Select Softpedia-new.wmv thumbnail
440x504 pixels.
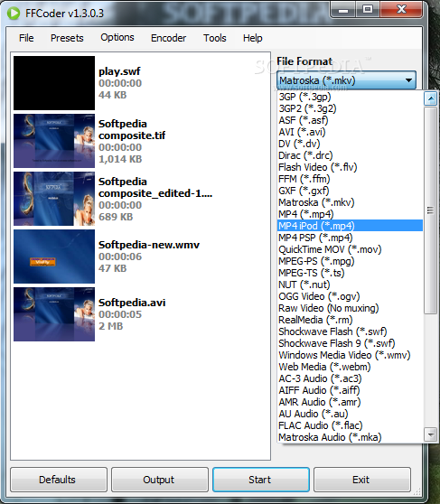(54, 257)
